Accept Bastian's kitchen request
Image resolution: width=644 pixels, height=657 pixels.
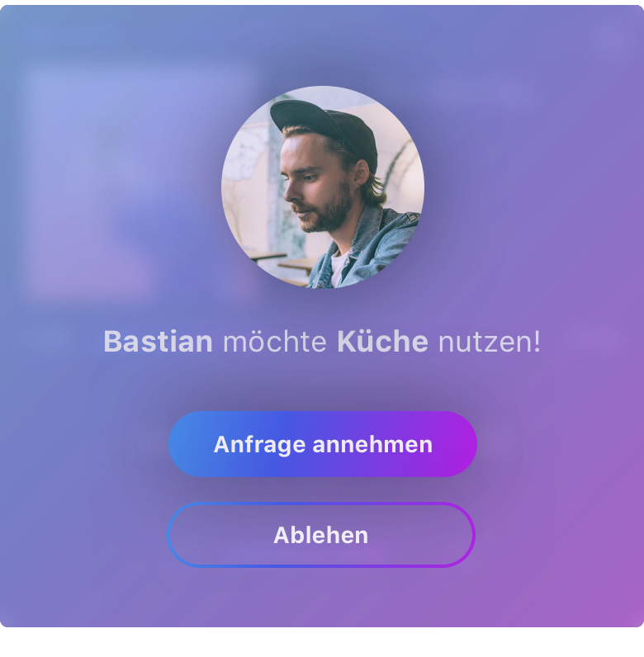point(323,444)
